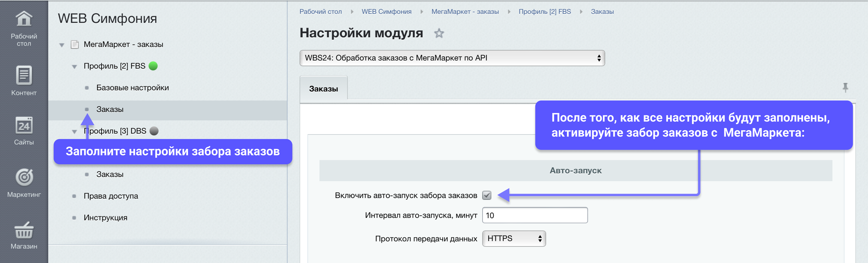Image resolution: width=868 pixels, height=263 pixels.
Task: Select the Заказы tab
Action: coord(324,88)
